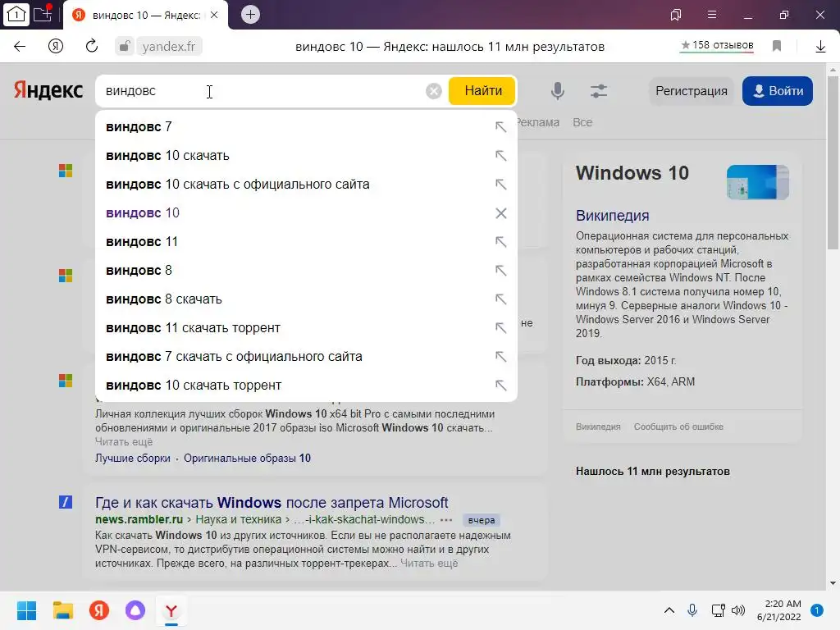
Task: Expand rambler snippet with 'Читать ещё'
Action: tap(429, 564)
